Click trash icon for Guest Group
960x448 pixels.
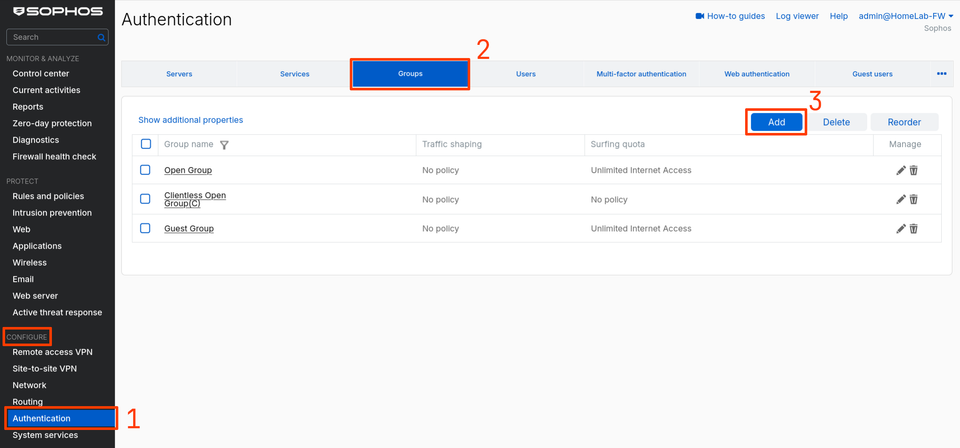pos(913,228)
